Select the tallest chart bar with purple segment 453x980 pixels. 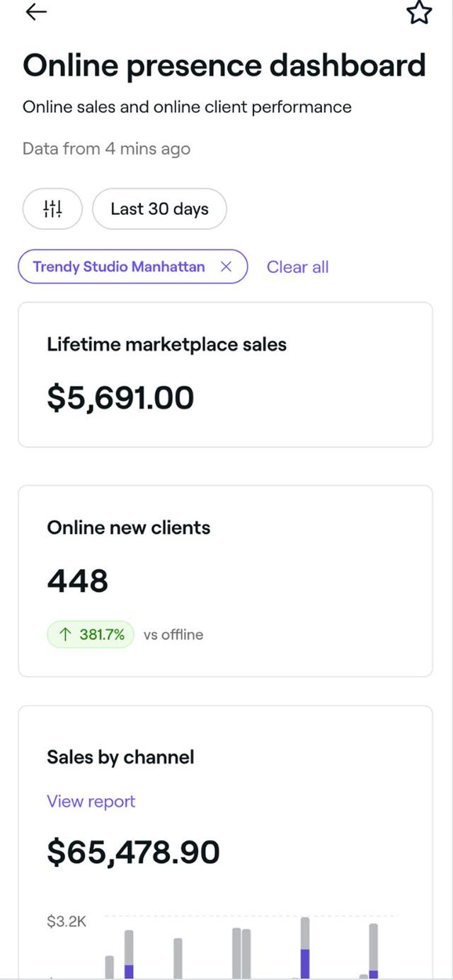(x=305, y=947)
